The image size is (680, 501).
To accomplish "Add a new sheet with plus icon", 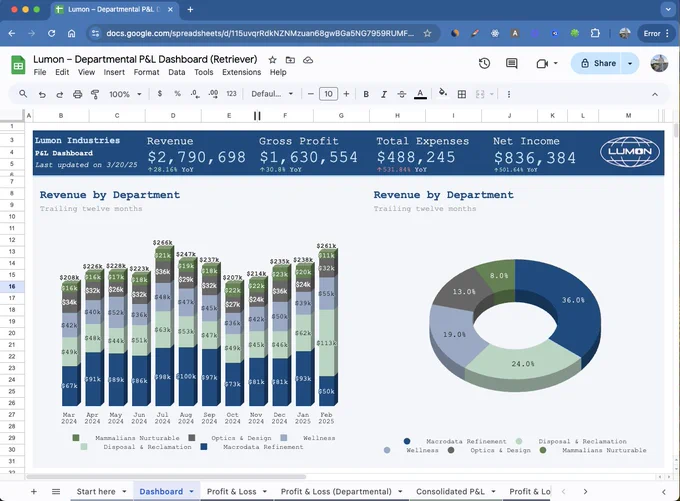I will 34,491.
